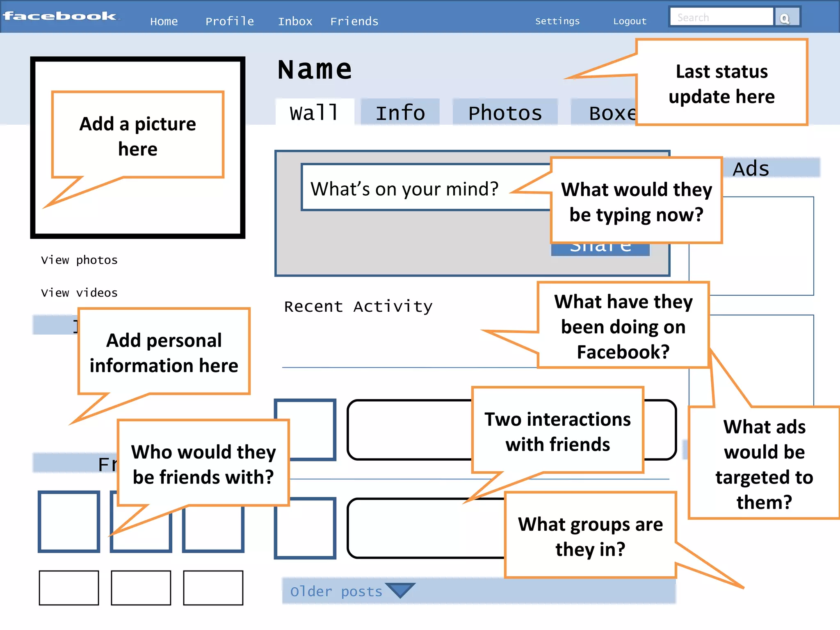Open Friends in the navigation bar
The height and width of the screenshot is (630, 840).
click(354, 21)
